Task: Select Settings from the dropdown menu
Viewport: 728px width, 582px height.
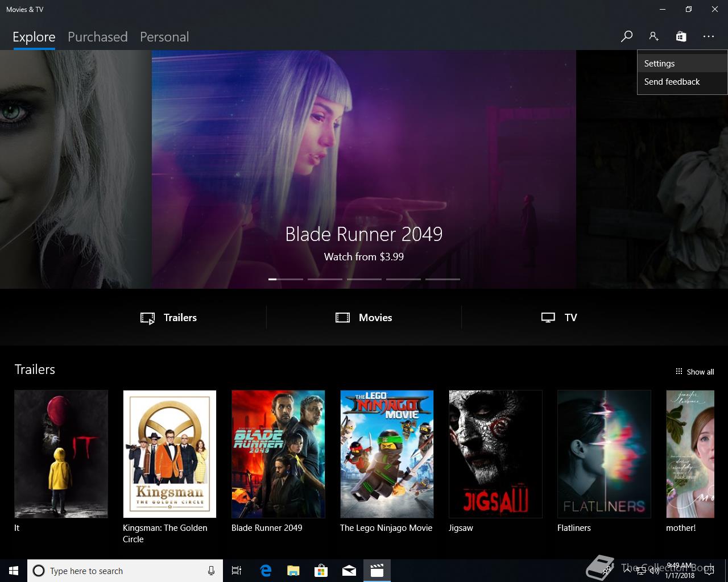Action: pyautogui.click(x=682, y=64)
